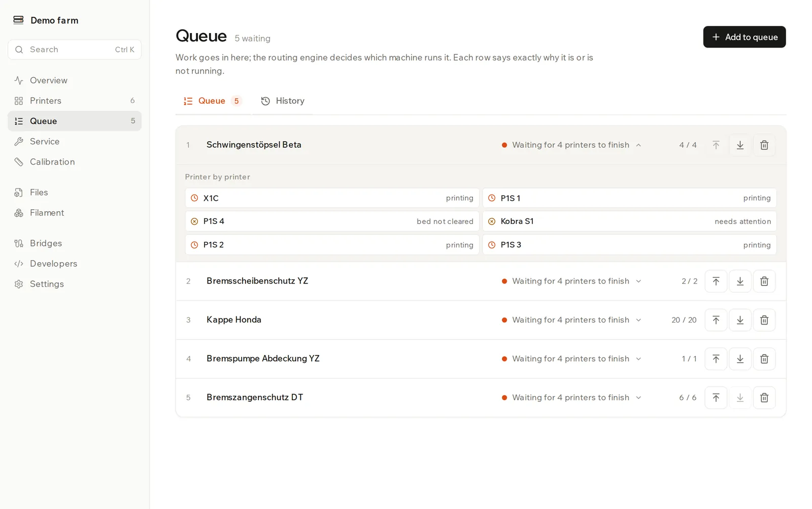Click the P1S 3 printer card

pyautogui.click(x=629, y=245)
